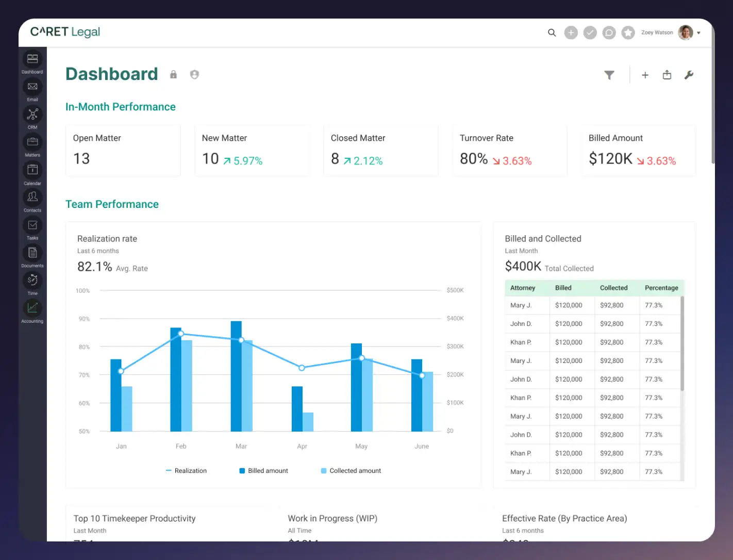Viewport: 733px width, 560px height.
Task: Open the dashboard filter dropdown
Action: (610, 75)
